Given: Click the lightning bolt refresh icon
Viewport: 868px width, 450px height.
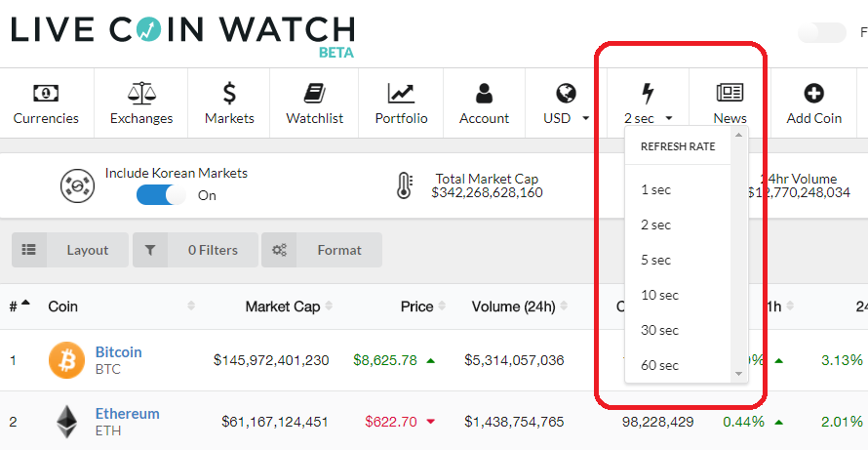Looking at the screenshot, I should point(648,93).
